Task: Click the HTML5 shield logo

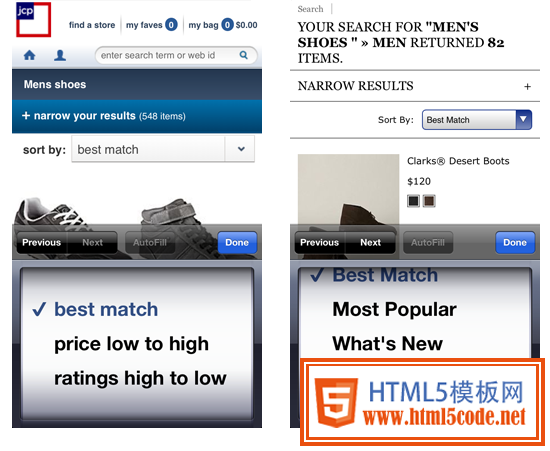Action: (x=336, y=403)
